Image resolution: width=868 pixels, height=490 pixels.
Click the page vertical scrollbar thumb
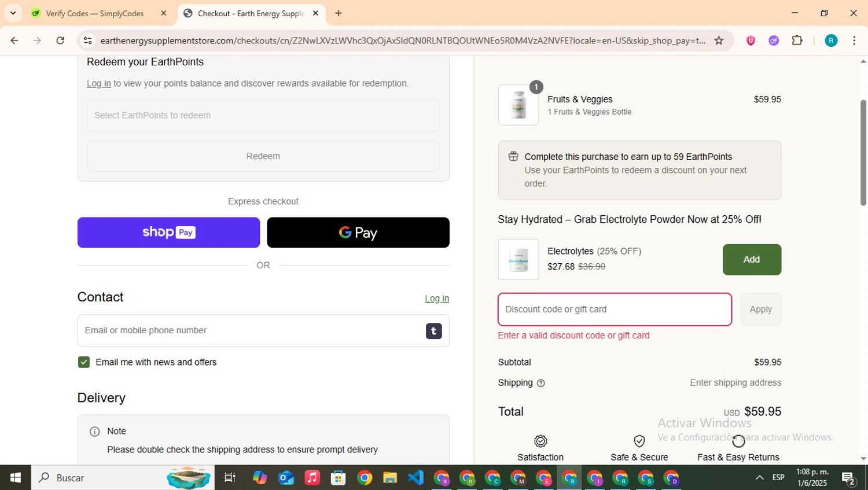[863, 153]
